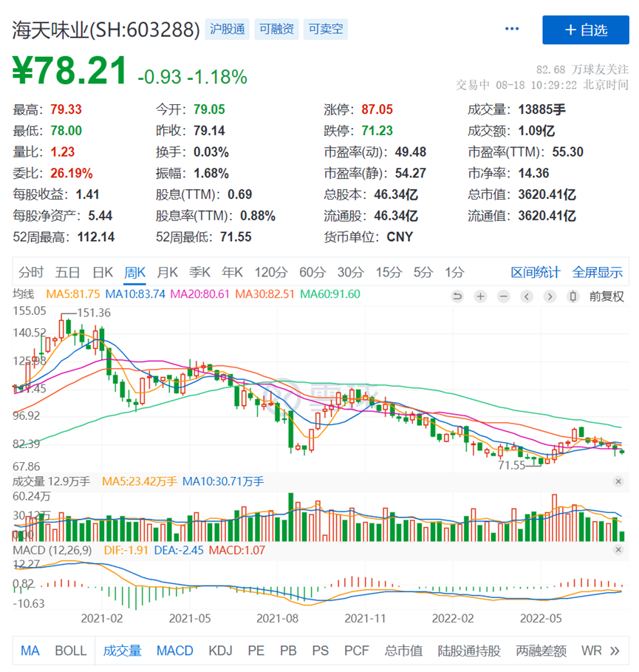
Task: Click the 2021-08 date axis label
Action: tap(277, 619)
